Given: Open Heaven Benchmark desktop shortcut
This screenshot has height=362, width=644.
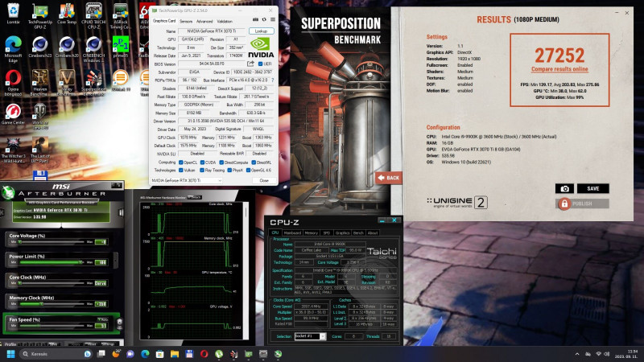Looking at the screenshot, I should tap(39, 83).
